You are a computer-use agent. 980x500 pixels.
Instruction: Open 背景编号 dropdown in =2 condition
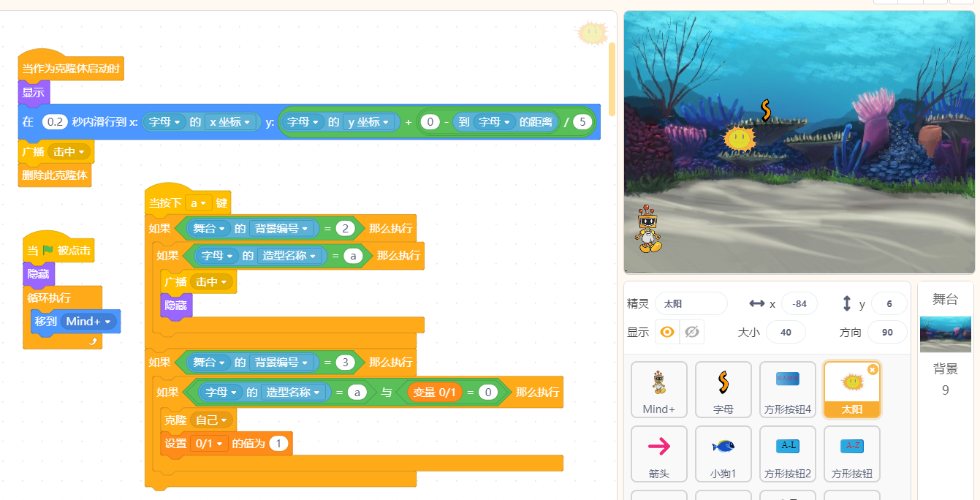[x=282, y=229]
